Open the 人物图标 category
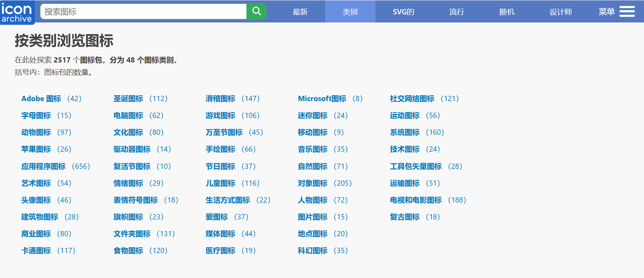Screen dimensions: 644x278 pos(313,200)
